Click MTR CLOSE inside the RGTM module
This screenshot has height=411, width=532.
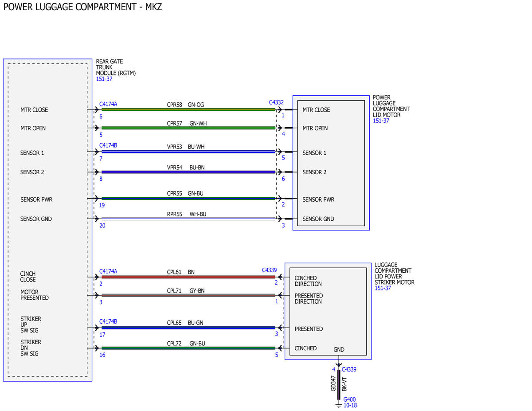[34, 110]
